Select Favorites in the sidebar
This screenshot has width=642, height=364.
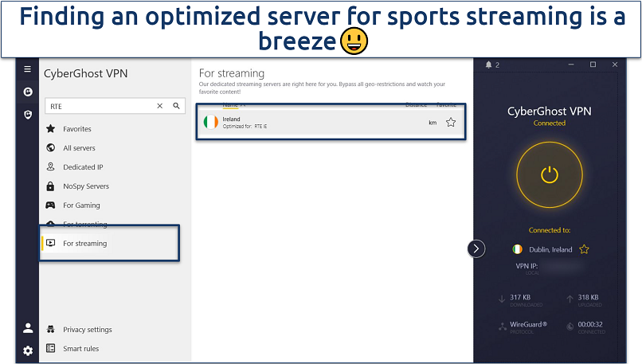coord(77,129)
